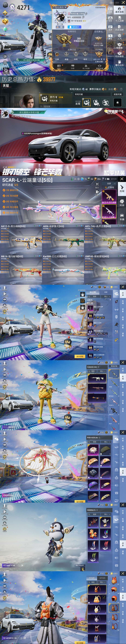Click the pants category icon
Viewport: 126px width, 644px height.
116,332
